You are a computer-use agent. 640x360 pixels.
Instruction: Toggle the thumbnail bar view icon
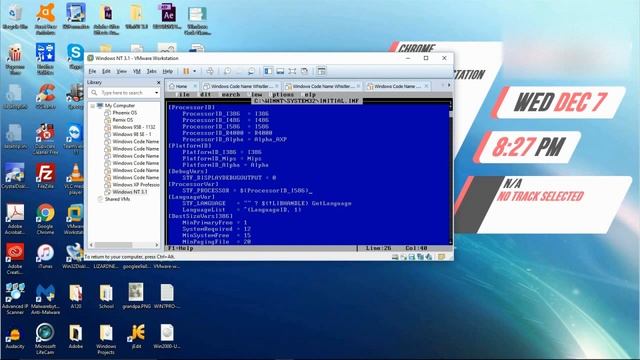(280, 71)
